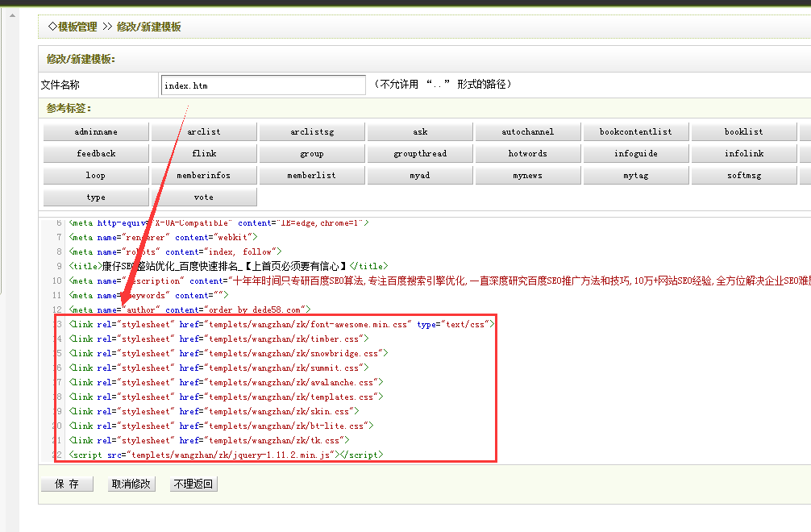This screenshot has height=532, width=811.
Task: Insert the arclistsg reference tag
Action: point(312,132)
